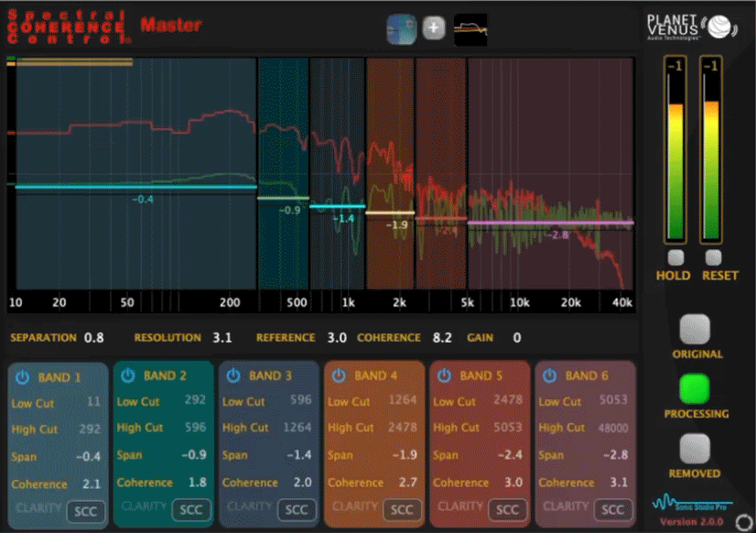The width and height of the screenshot is (756, 533).
Task: Click the SCC button in Band 5
Action: 507,510
